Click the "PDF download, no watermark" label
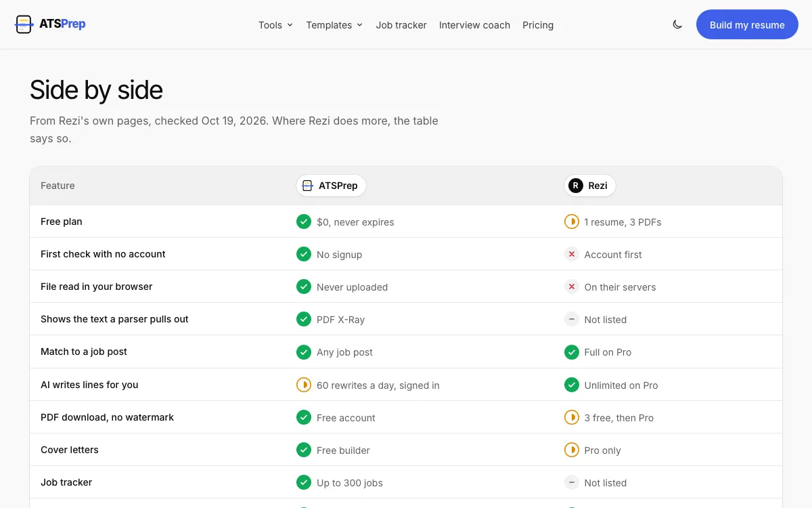Screen dimensions: 812x508 (107, 417)
